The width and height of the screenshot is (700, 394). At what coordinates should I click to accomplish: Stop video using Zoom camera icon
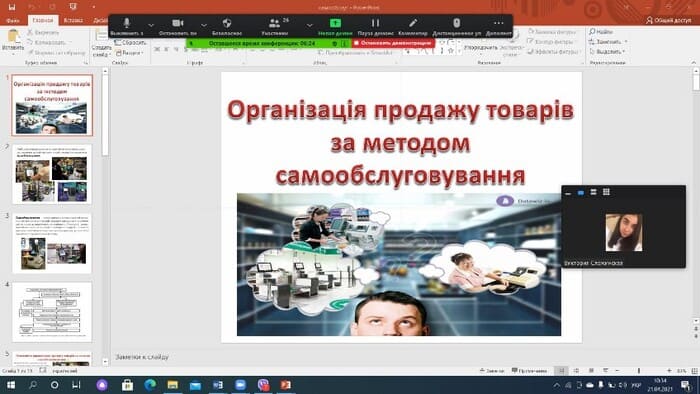178,26
